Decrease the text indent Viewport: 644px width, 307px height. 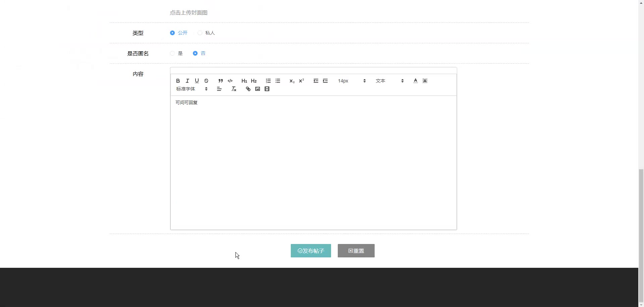tap(316, 81)
